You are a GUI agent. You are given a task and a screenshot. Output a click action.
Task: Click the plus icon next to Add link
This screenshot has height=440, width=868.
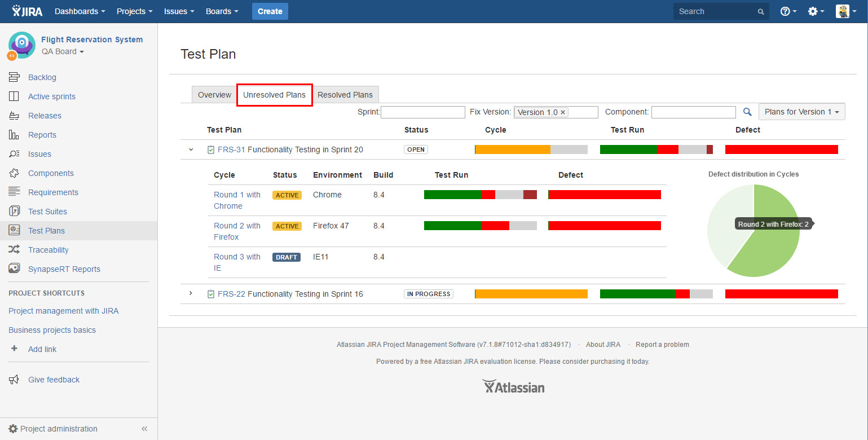click(x=14, y=349)
